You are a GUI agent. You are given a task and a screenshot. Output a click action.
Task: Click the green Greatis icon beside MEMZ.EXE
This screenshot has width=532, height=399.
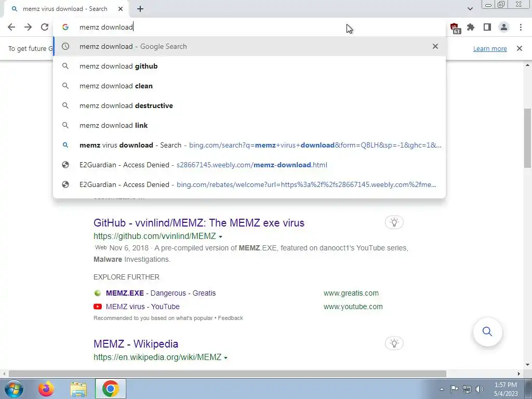98,293
